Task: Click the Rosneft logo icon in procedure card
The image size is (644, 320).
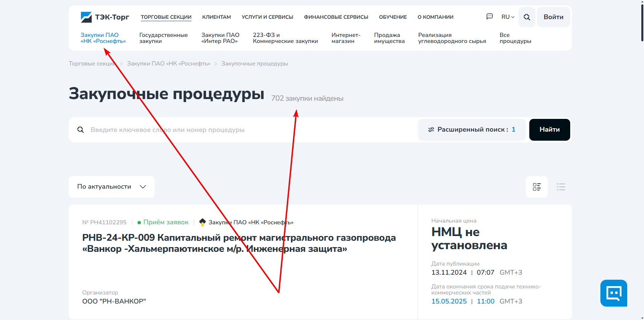Action: 202,222
